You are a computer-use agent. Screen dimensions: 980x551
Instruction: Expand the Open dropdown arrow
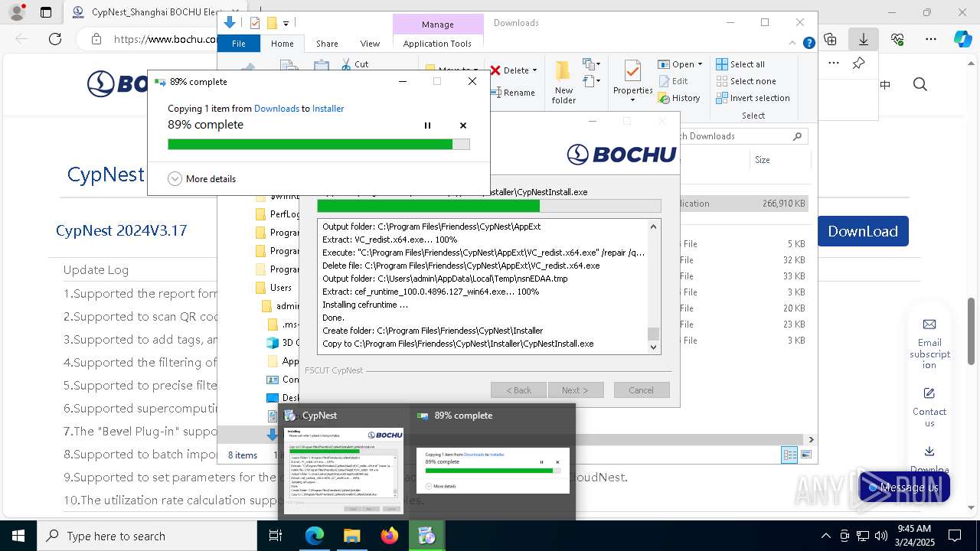click(700, 64)
